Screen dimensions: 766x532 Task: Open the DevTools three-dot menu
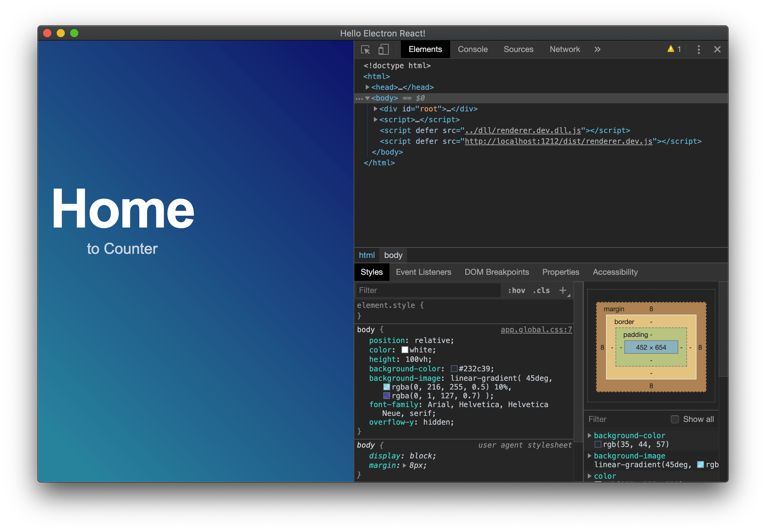point(699,50)
